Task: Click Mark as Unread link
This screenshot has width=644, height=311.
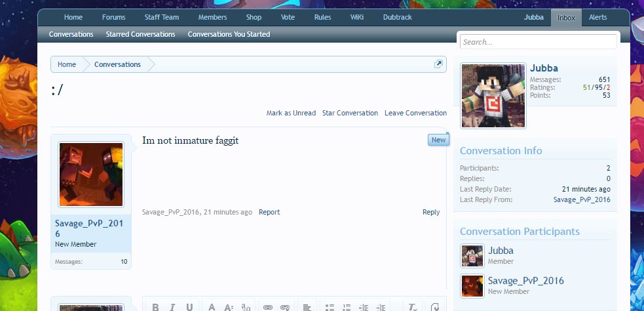Action: tap(291, 113)
